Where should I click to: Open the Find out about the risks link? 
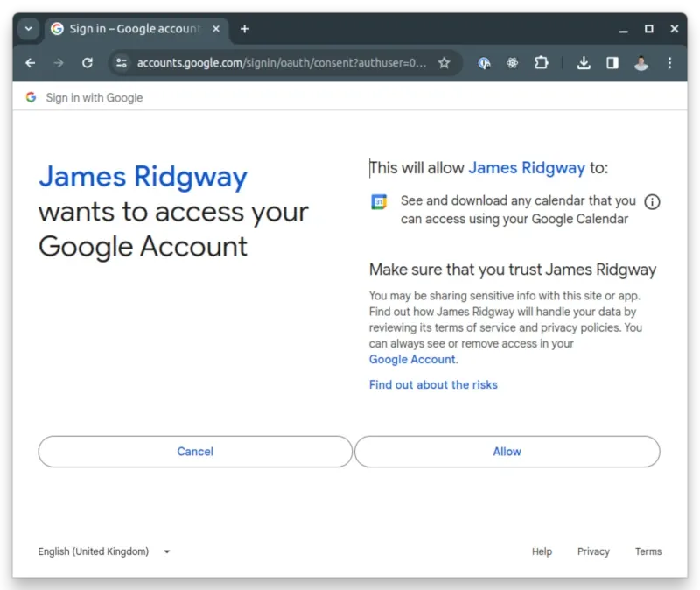pos(433,384)
